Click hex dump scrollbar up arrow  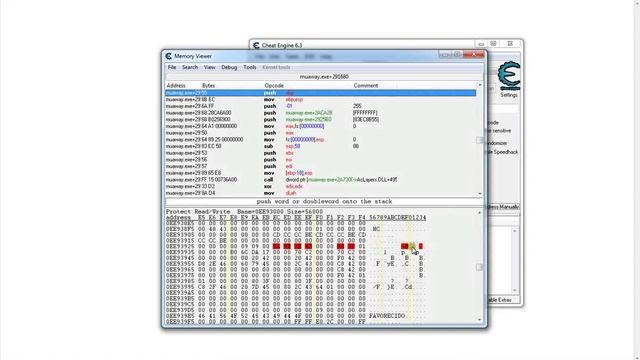click(480, 213)
